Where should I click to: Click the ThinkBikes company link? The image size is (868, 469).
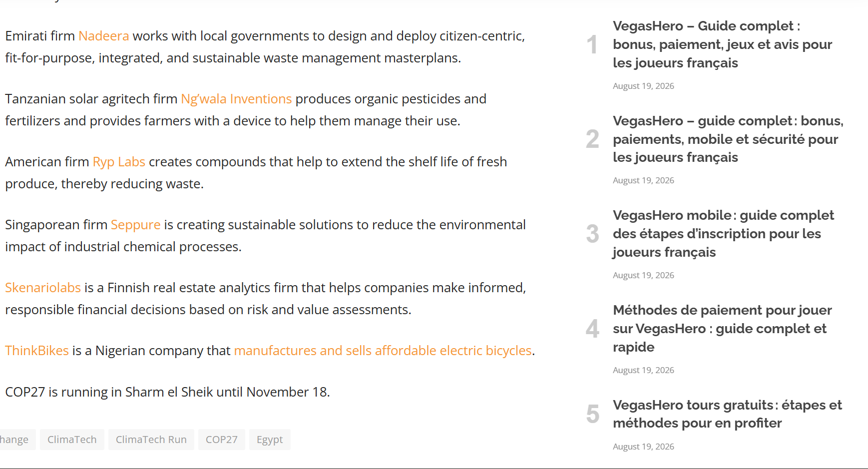tap(37, 351)
